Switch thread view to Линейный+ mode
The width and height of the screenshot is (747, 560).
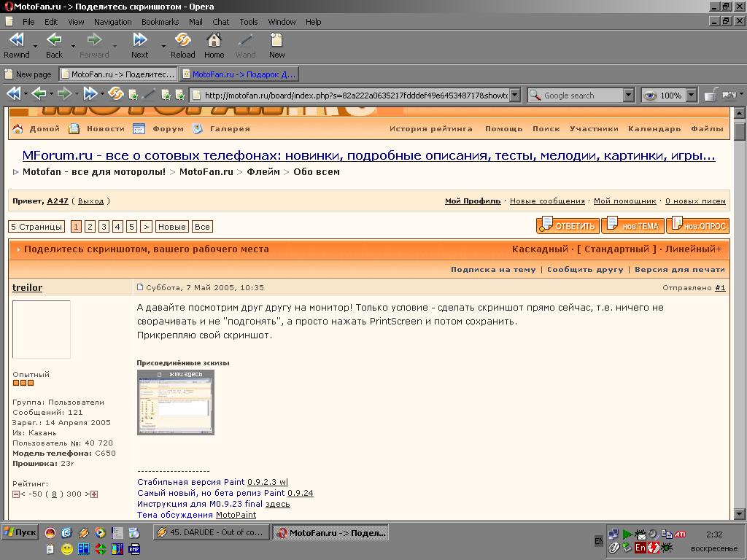pyautogui.click(x=694, y=249)
